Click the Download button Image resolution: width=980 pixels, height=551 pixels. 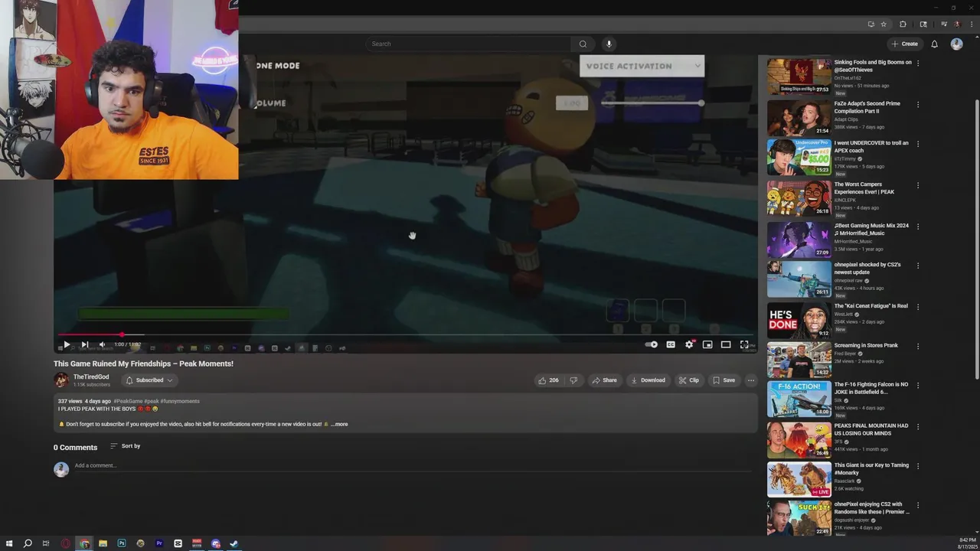(x=648, y=380)
